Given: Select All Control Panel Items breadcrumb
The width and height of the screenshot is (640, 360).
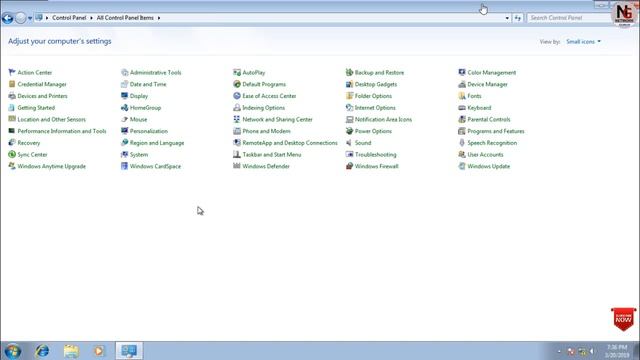Looking at the screenshot, I should [x=125, y=18].
